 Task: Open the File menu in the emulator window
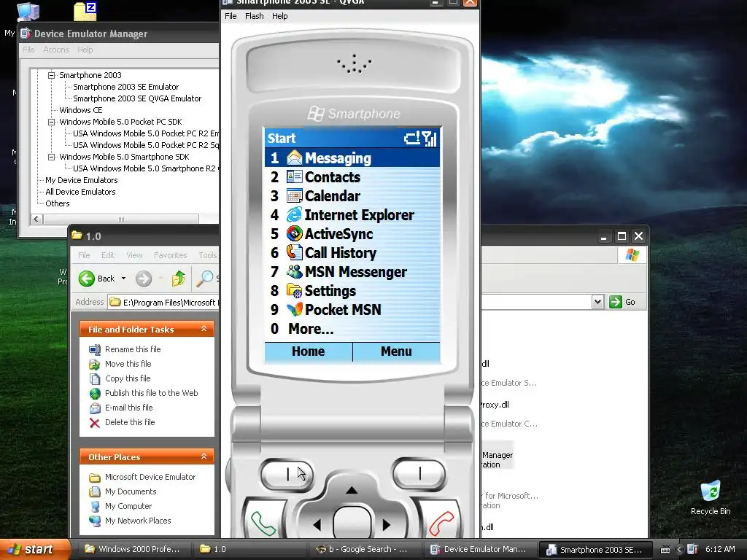click(231, 16)
